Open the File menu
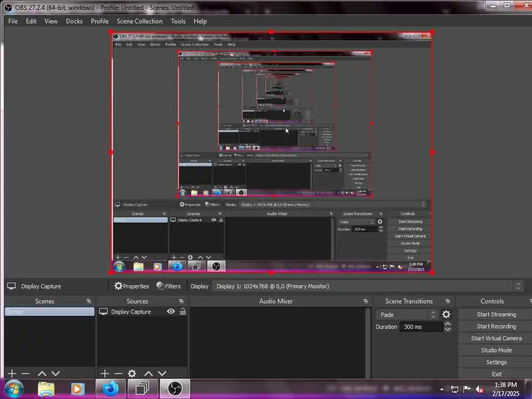Viewport: 532px width, 399px height. (13, 21)
